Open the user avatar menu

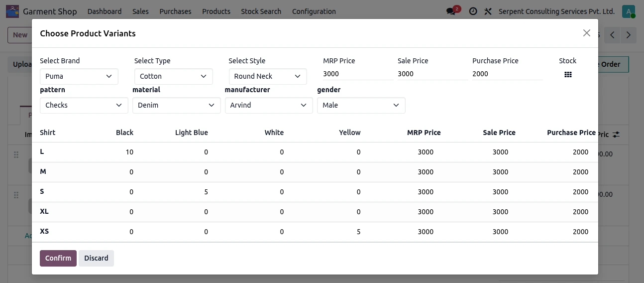click(629, 11)
